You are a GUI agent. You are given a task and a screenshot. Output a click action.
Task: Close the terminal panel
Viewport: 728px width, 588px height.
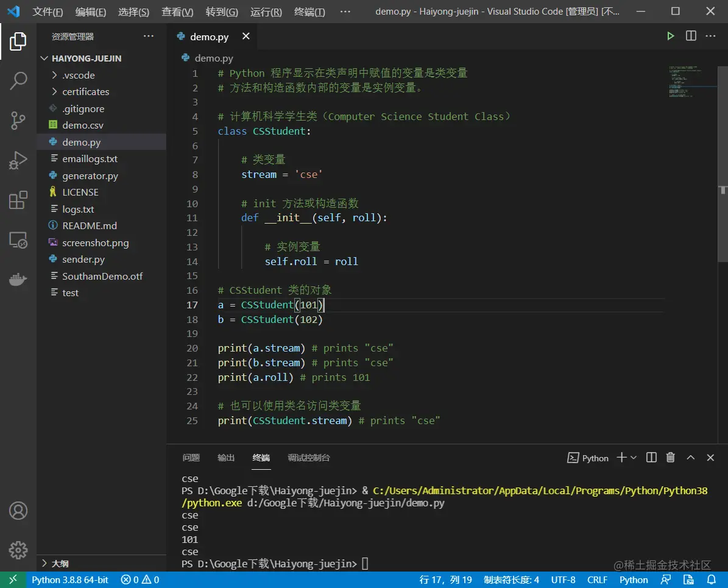coord(710,458)
